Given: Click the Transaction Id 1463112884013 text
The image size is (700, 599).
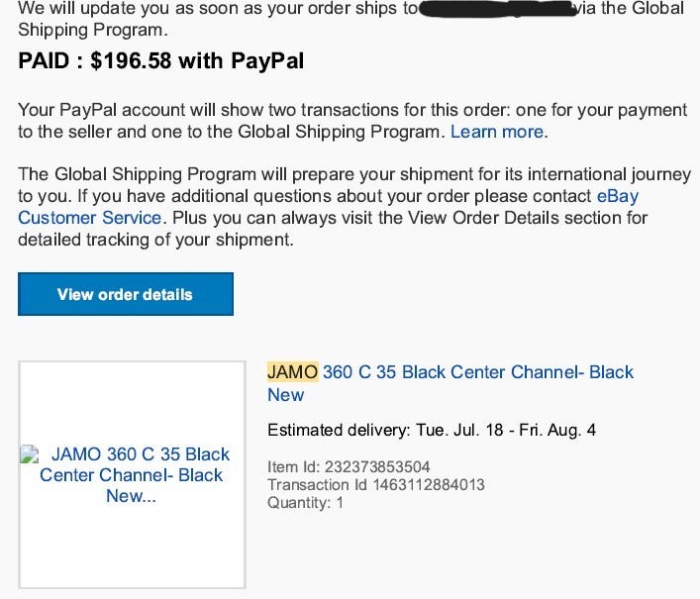Looking at the screenshot, I should tap(376, 485).
